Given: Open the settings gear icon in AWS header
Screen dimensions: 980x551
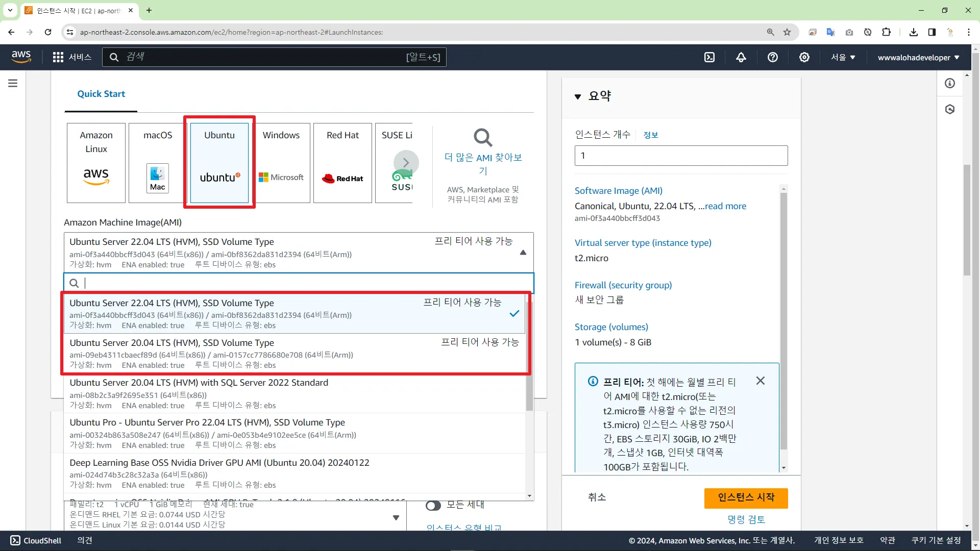Looking at the screenshot, I should click(804, 58).
